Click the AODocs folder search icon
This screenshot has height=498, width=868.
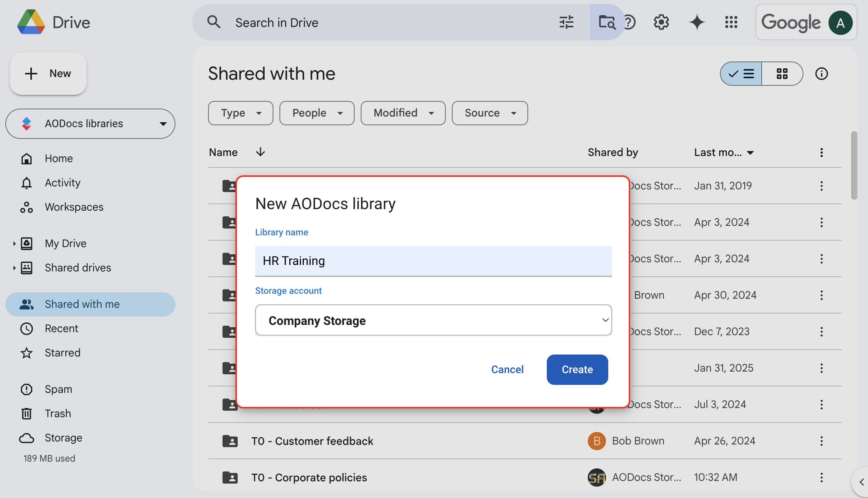(x=607, y=22)
